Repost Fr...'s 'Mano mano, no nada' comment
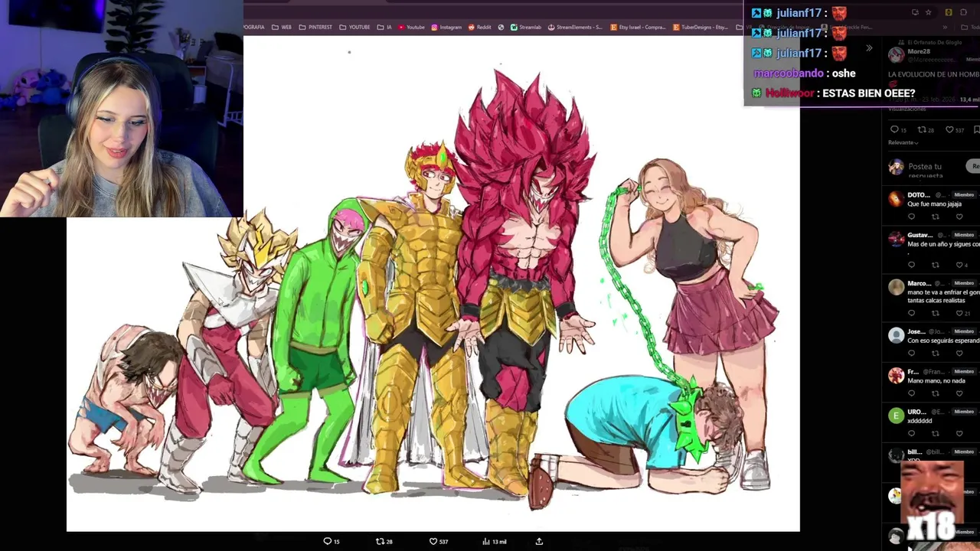The image size is (980, 551). (x=935, y=393)
